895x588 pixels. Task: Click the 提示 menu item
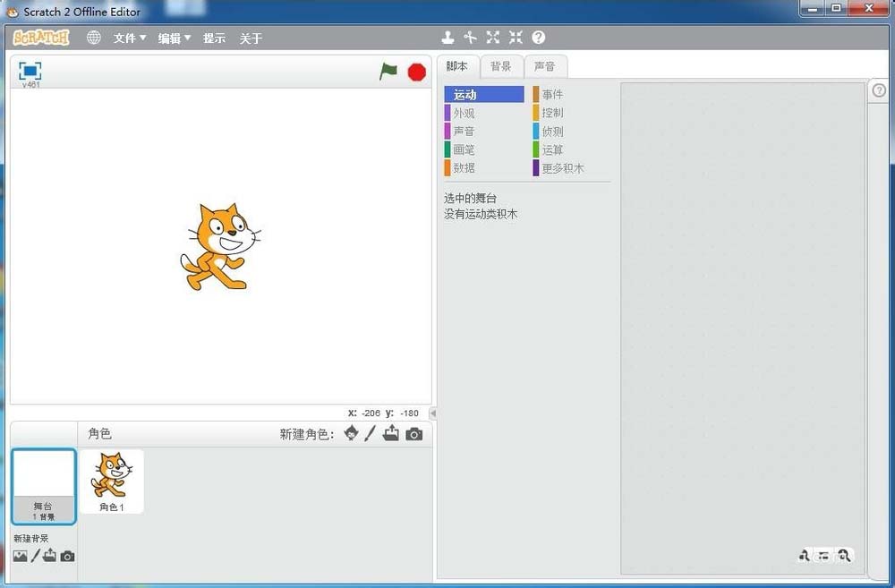pos(214,38)
